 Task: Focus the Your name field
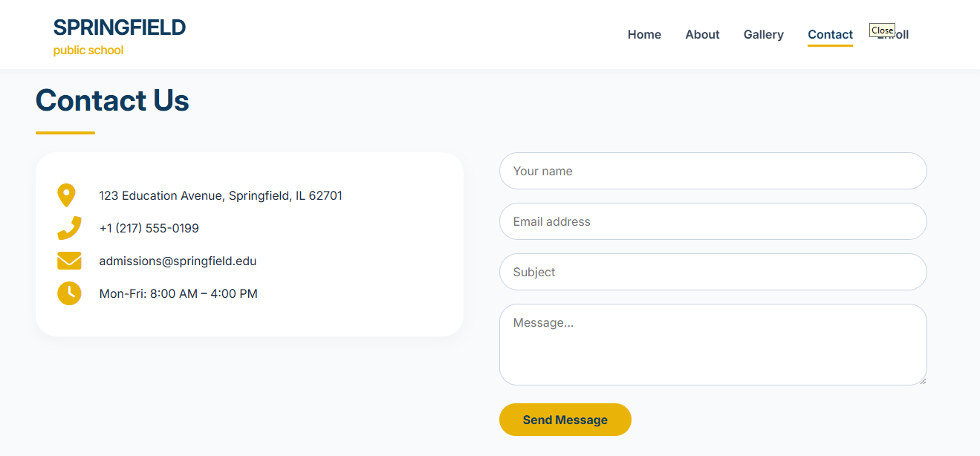[713, 171]
